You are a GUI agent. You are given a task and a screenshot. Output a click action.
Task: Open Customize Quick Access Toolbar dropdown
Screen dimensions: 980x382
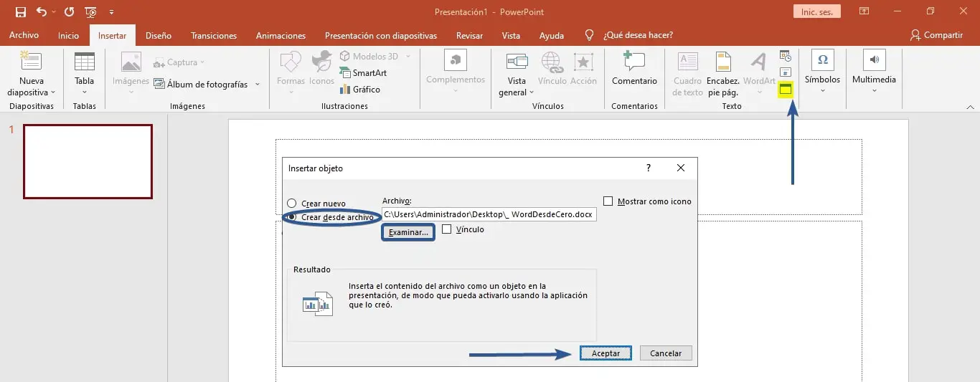point(111,12)
